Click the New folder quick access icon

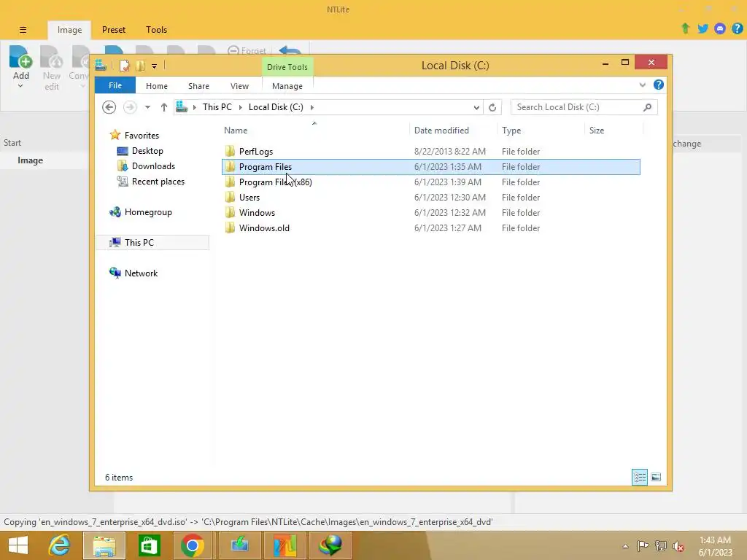pyautogui.click(x=141, y=66)
